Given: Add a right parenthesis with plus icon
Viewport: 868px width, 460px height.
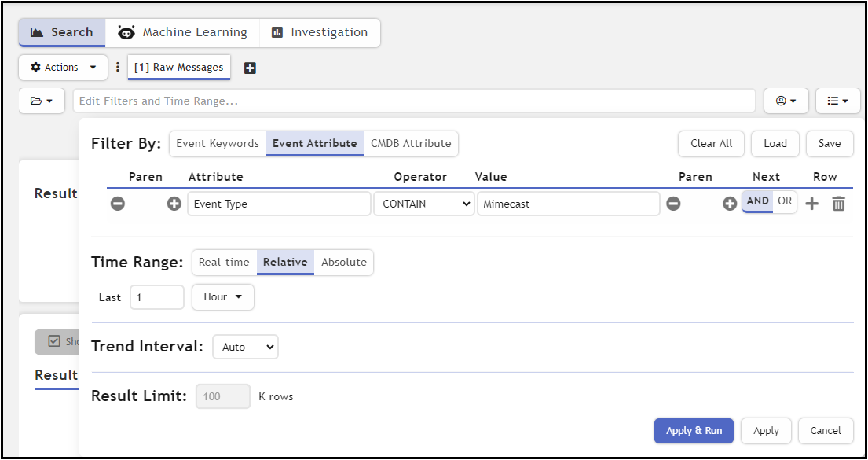Looking at the screenshot, I should click(730, 204).
